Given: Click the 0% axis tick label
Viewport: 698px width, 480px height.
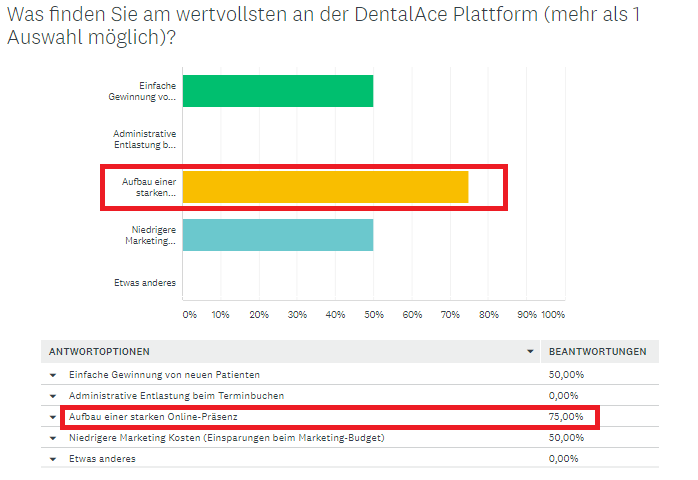Looking at the screenshot, I should [190, 315].
